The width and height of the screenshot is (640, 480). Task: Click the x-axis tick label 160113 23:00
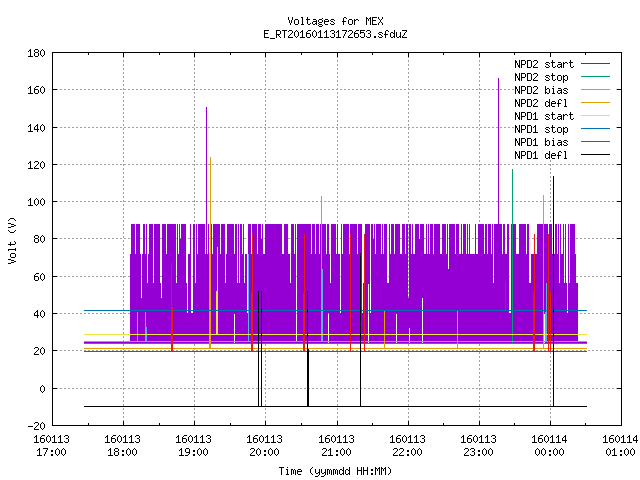pos(478,446)
